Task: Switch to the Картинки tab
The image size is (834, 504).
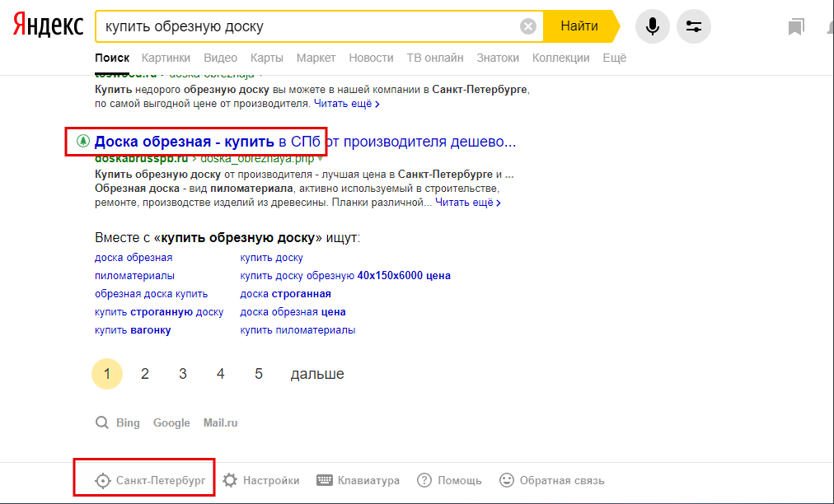Action: pyautogui.click(x=166, y=58)
